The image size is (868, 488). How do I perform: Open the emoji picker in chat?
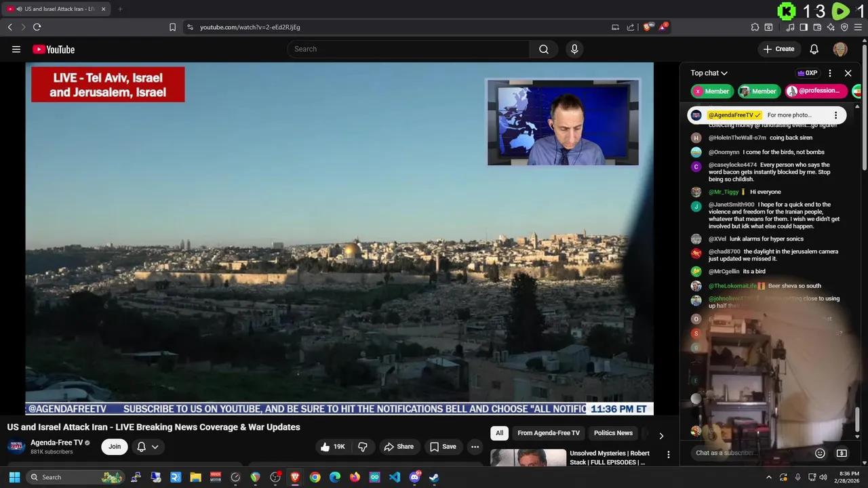click(x=820, y=453)
